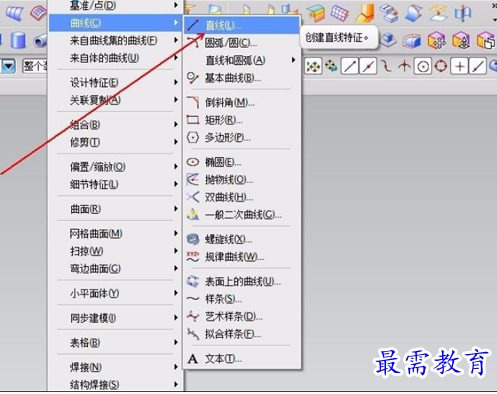Expand the 基准/点(D) submenu arrow

(176, 5)
